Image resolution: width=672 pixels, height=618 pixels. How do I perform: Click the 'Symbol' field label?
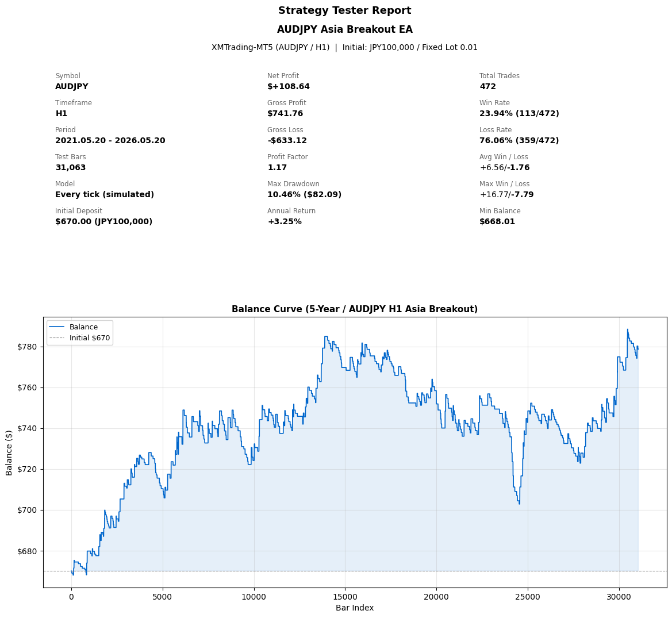click(68, 76)
